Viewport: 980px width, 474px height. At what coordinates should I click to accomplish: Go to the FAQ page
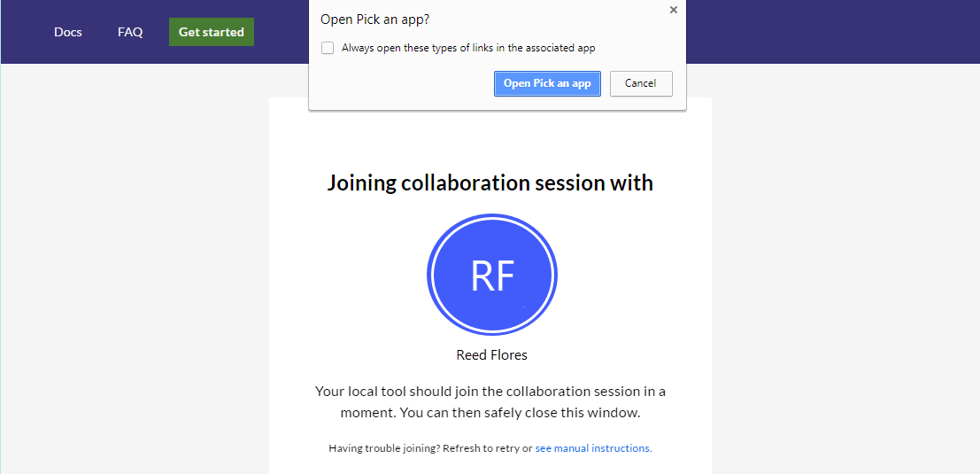pos(130,32)
